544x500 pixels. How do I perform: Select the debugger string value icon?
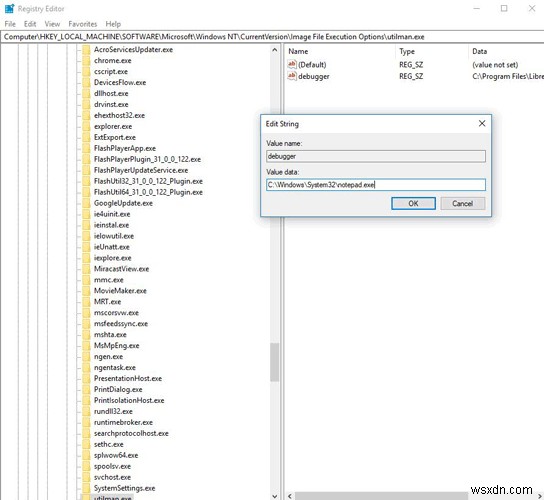[x=292, y=76]
